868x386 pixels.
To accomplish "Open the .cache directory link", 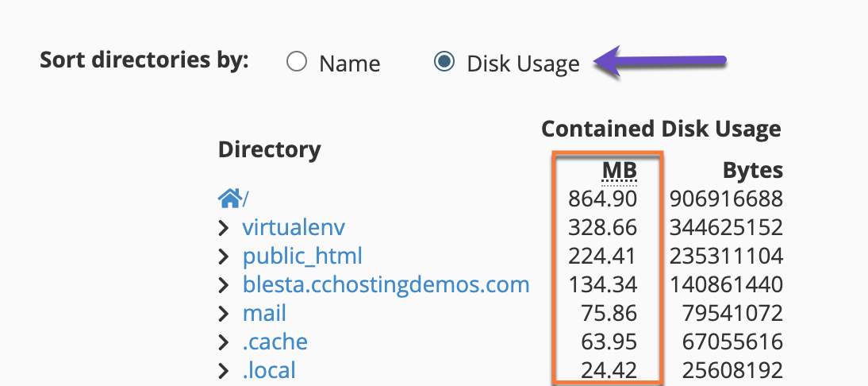I will pyautogui.click(x=275, y=342).
